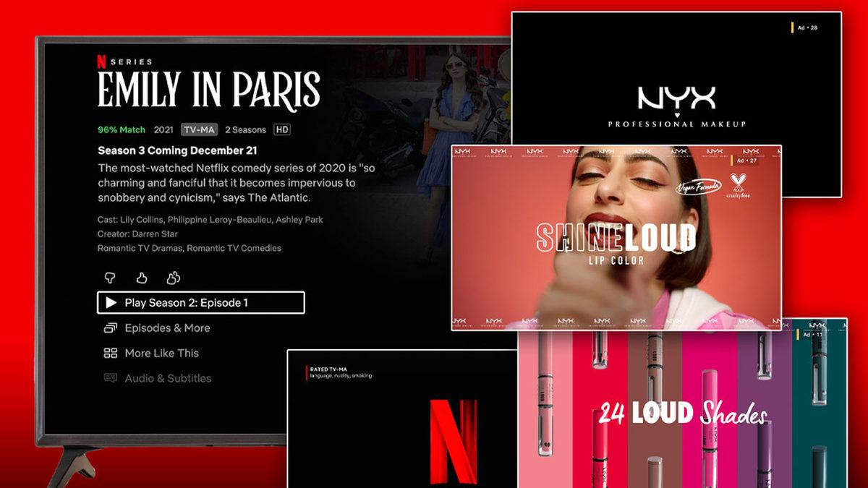The image size is (868, 488).
Task: Click the More Like This grid icon
Action: point(112,353)
